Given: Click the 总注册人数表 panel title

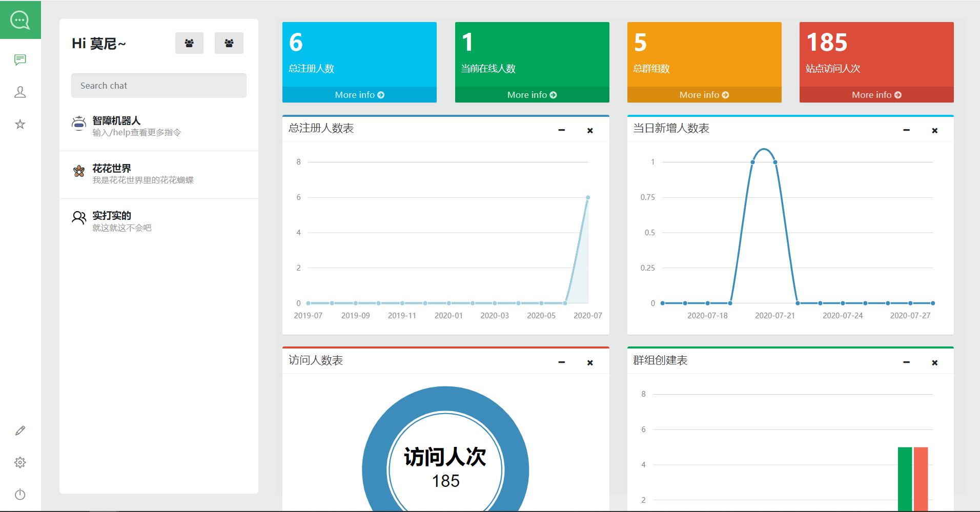Looking at the screenshot, I should 321,128.
